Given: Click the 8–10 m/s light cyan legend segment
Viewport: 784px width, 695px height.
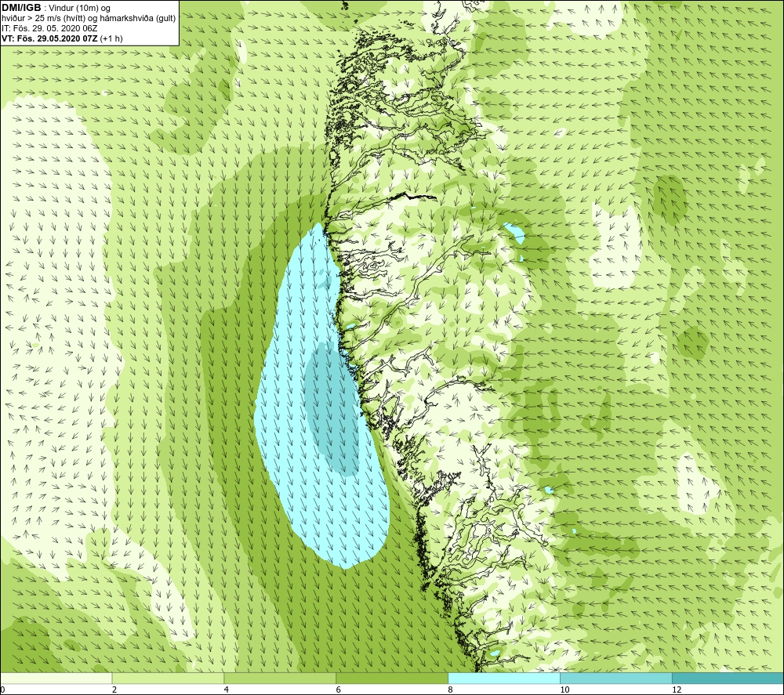Looking at the screenshot, I should [x=504, y=678].
